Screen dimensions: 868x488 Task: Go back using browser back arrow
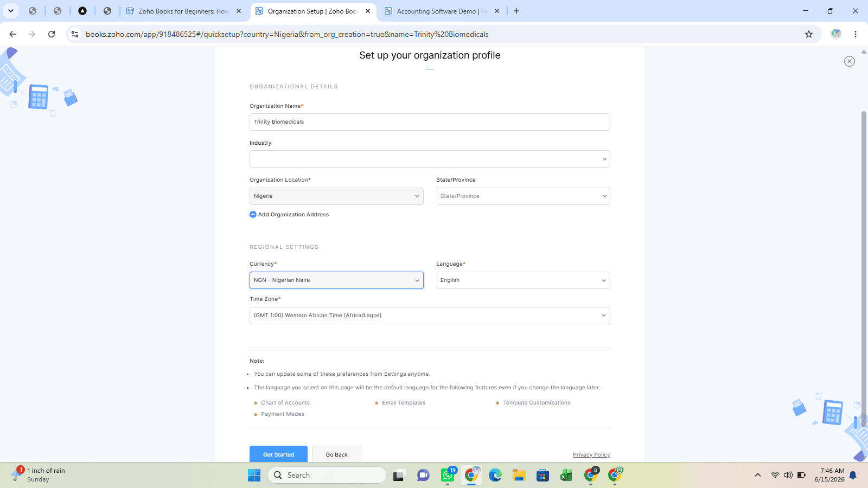pos(12,34)
